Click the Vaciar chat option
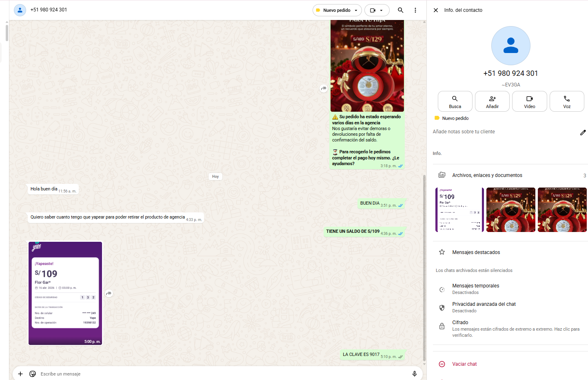The image size is (588, 380). point(464,364)
